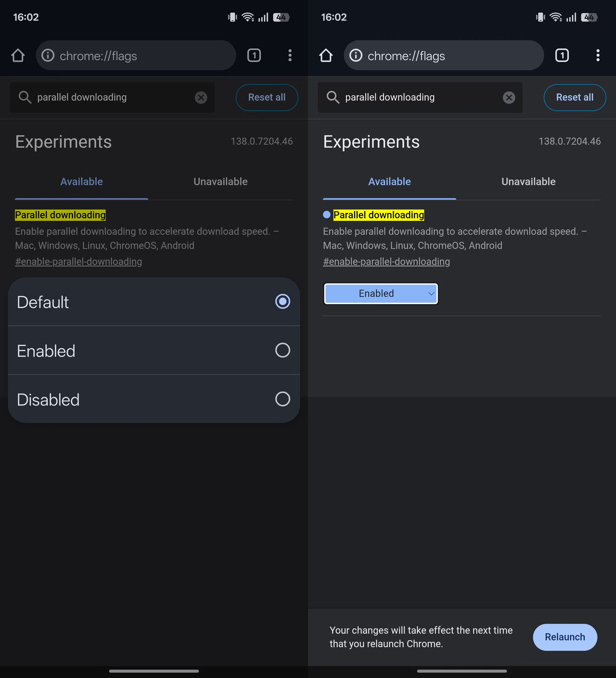Open the Enabled dropdown in right screen
This screenshot has width=616, height=678.
[381, 294]
